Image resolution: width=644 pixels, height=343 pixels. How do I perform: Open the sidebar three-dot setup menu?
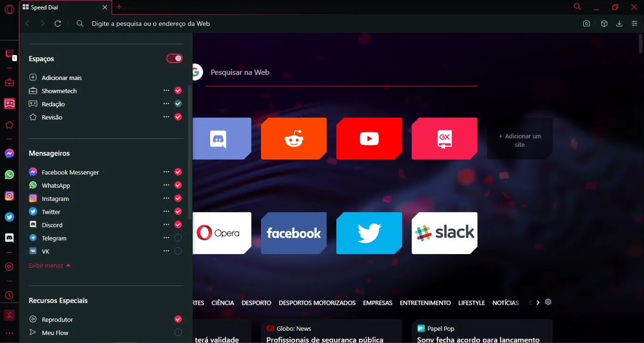coord(9,333)
